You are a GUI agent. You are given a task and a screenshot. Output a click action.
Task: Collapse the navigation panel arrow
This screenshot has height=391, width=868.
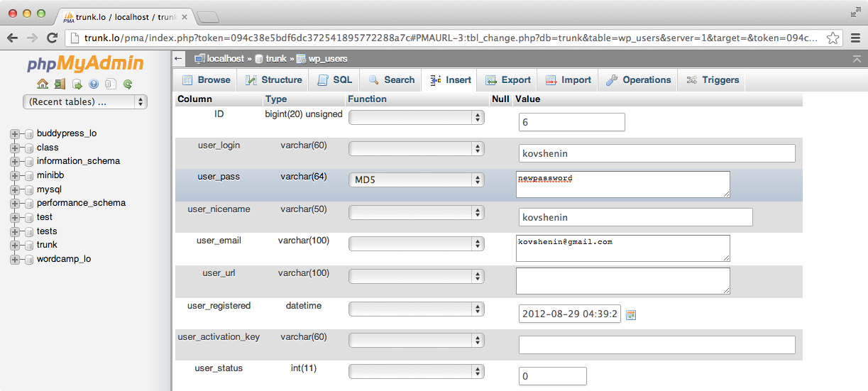pos(178,59)
